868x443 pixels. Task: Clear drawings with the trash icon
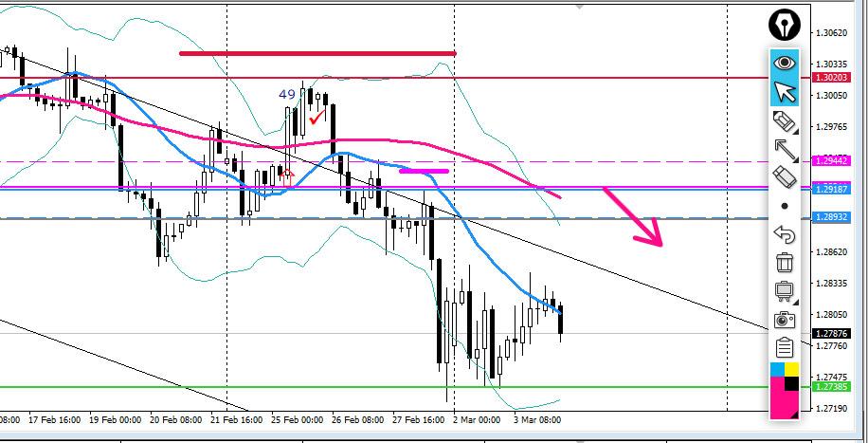click(x=785, y=263)
